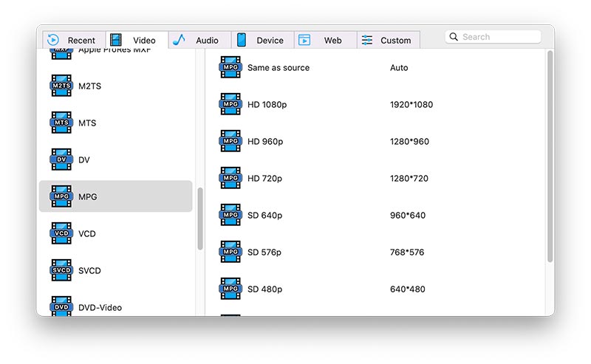
Task: Click the SD 480p preset icon
Action: tap(230, 289)
